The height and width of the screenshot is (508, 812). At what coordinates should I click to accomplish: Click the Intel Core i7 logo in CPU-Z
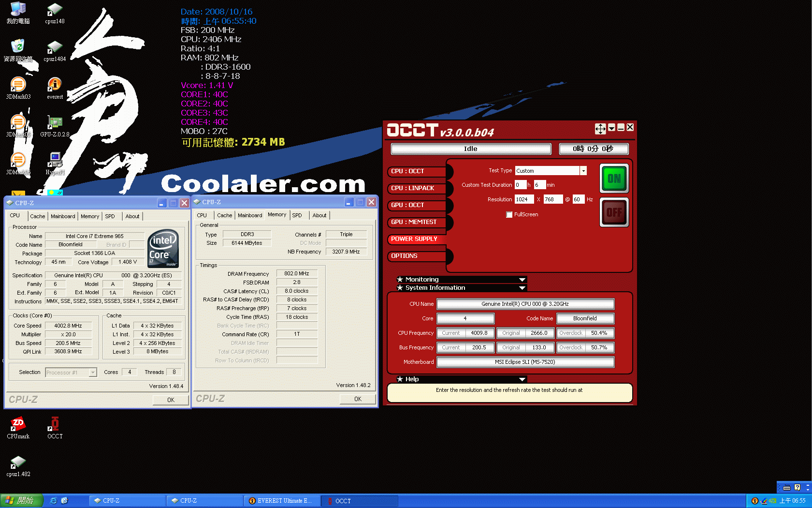[163, 248]
